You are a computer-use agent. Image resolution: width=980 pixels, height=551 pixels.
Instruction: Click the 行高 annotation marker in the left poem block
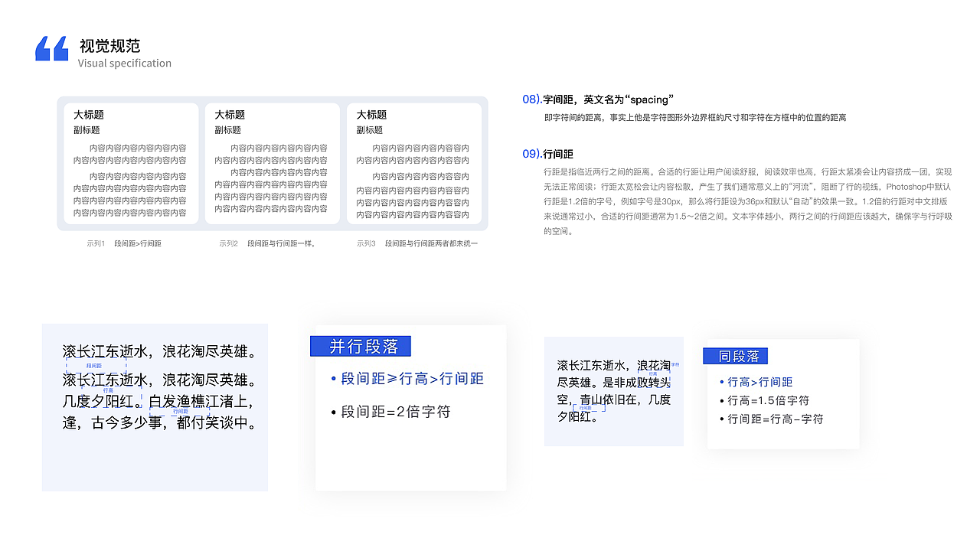108,390
